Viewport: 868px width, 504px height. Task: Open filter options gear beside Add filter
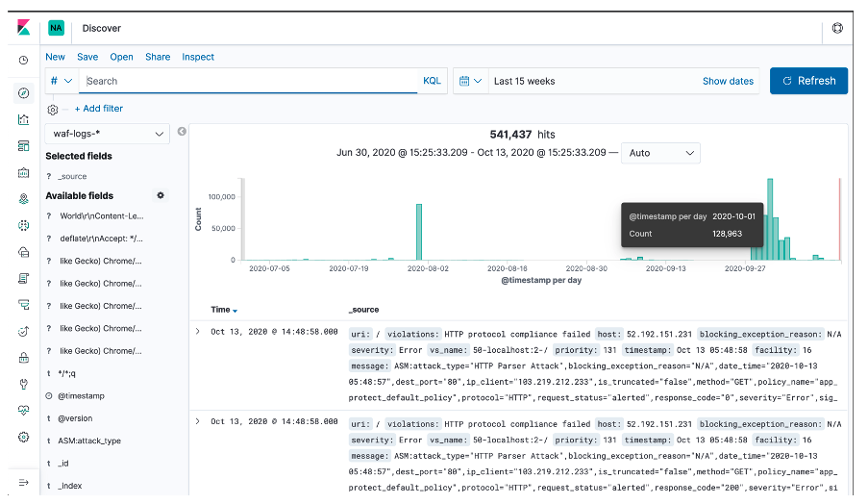[x=53, y=110]
